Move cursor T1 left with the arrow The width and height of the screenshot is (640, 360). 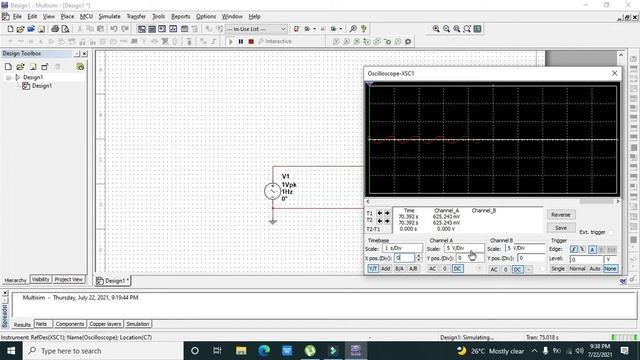point(380,213)
